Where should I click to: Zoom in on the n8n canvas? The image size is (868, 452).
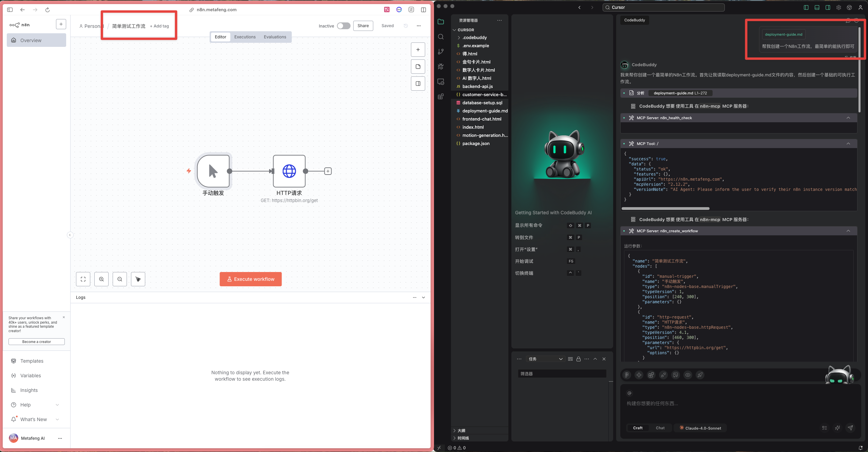(101, 279)
